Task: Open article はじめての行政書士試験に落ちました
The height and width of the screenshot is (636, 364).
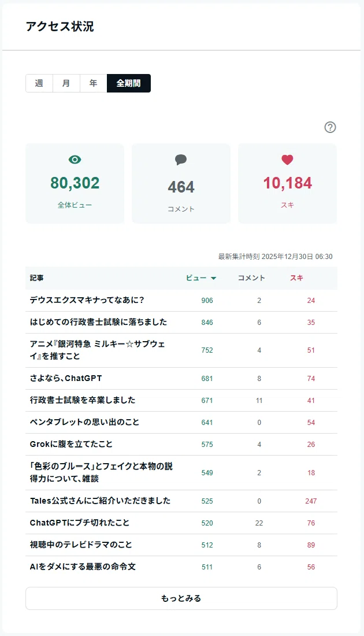Action: pos(98,322)
